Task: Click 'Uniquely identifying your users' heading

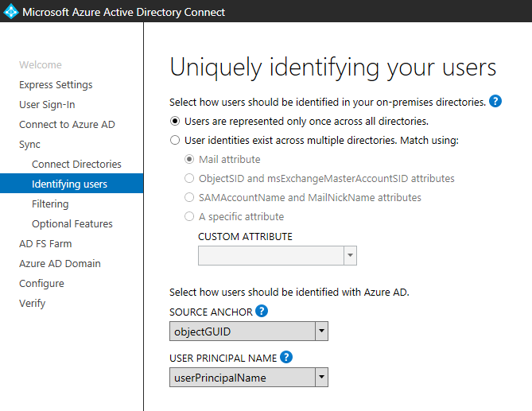Action: point(333,68)
